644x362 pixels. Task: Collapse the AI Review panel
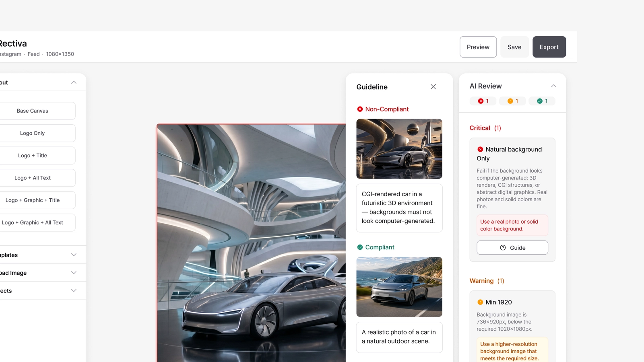[553, 86]
